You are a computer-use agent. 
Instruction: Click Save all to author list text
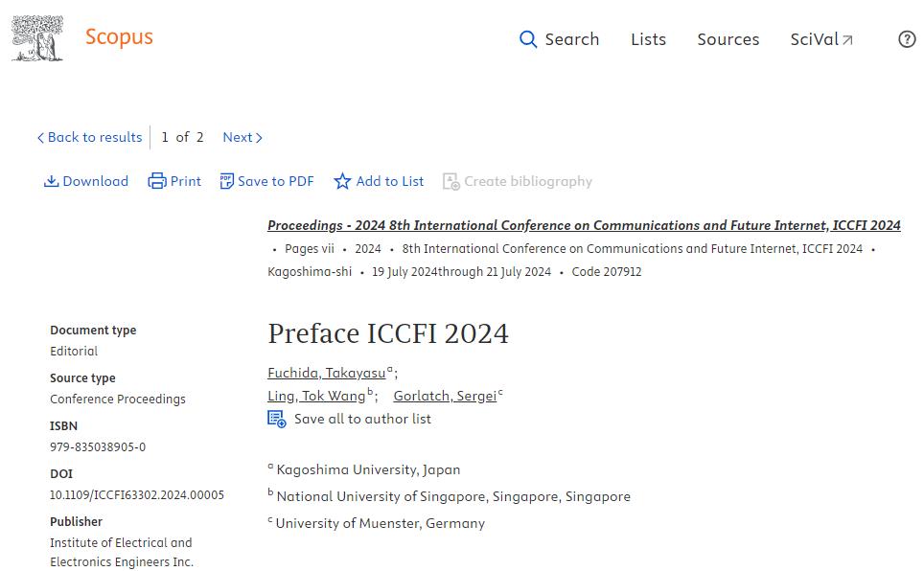[362, 419]
